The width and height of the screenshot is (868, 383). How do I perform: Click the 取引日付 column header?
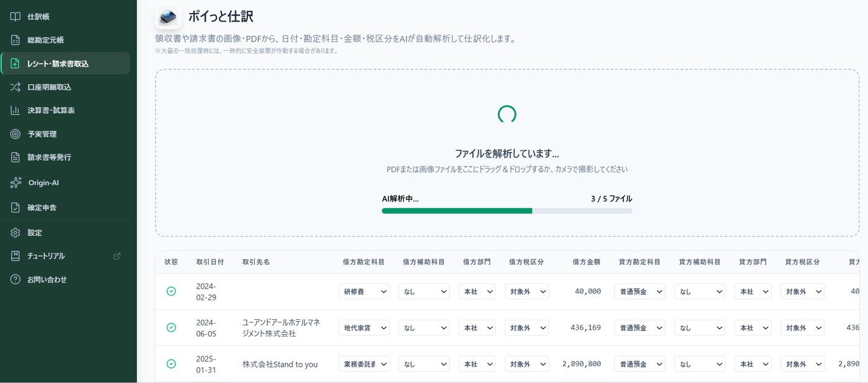[x=210, y=262]
